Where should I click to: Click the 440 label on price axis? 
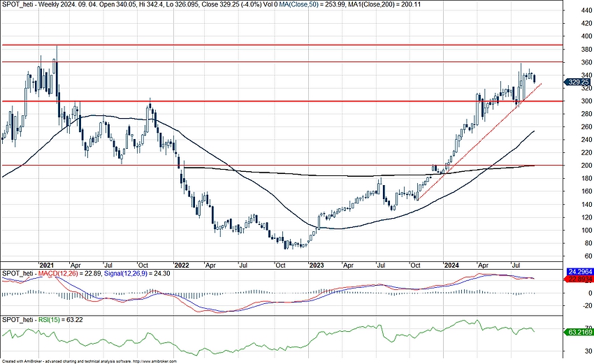[577, 11]
